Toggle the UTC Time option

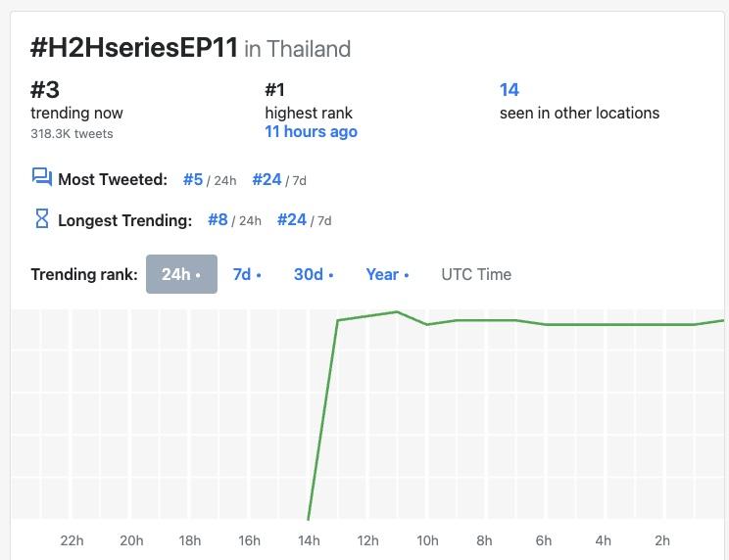[x=476, y=274]
